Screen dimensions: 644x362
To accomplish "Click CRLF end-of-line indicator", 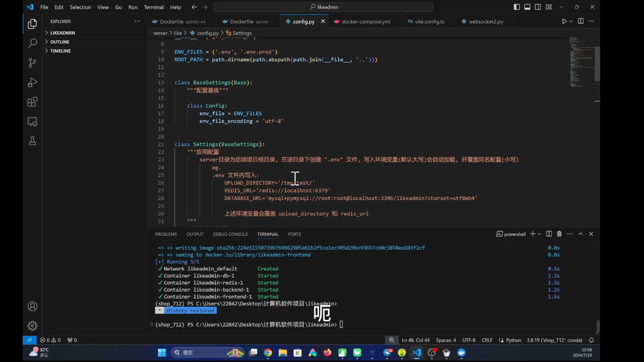I will tap(487, 340).
